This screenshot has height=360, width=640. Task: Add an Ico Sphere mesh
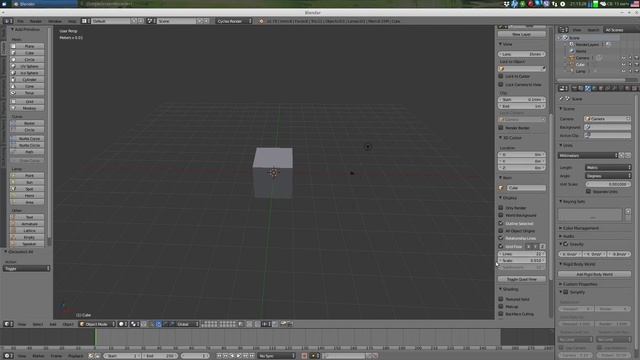click(27, 73)
